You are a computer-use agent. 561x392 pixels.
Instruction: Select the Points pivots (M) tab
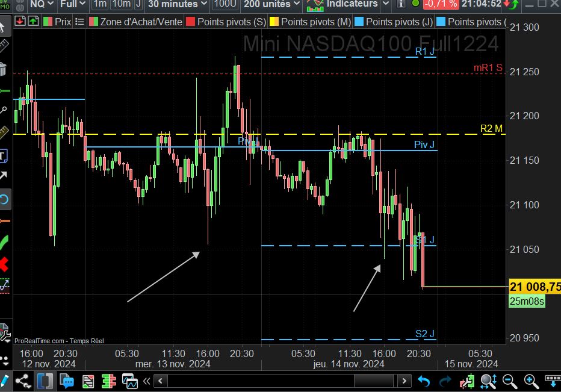click(x=310, y=22)
